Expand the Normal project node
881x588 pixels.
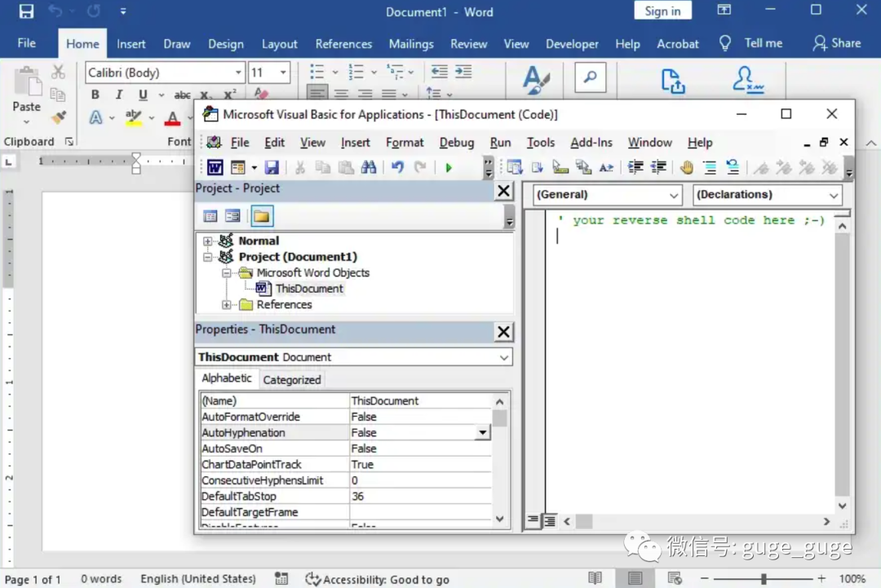[207, 241]
